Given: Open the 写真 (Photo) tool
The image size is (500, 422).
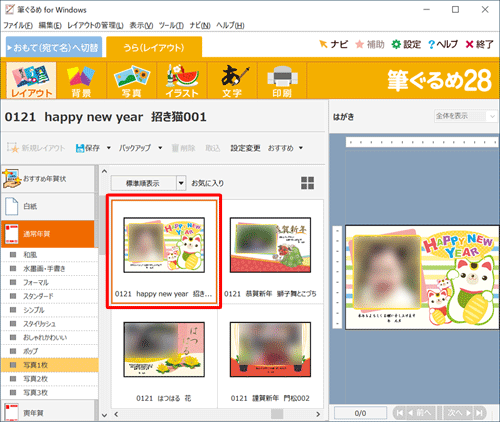Looking at the screenshot, I should [x=132, y=81].
